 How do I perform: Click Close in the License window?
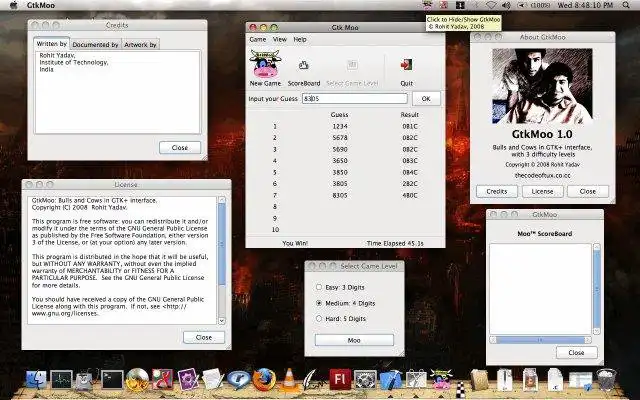204,338
